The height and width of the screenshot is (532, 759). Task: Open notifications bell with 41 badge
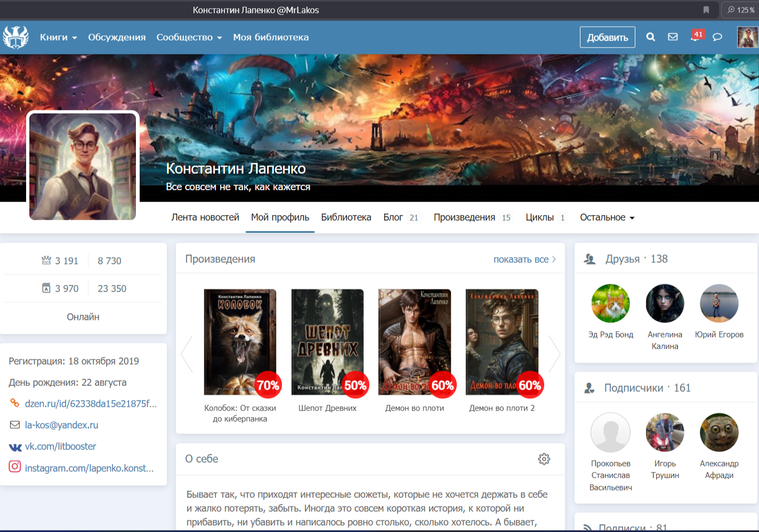(696, 37)
